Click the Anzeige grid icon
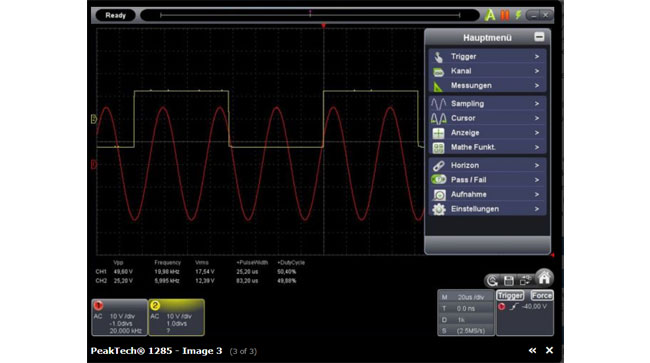The width and height of the screenshot is (650, 363). [439, 133]
